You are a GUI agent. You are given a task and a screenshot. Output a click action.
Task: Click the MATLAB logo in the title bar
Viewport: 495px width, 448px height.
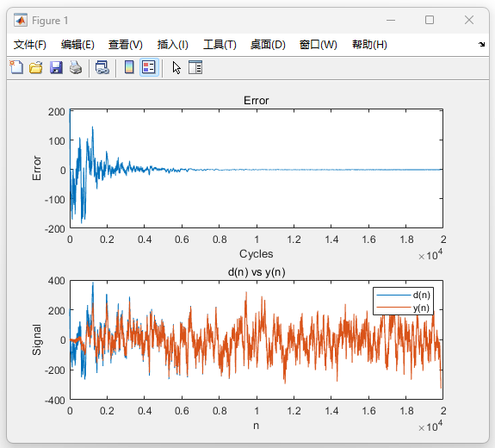21,20
